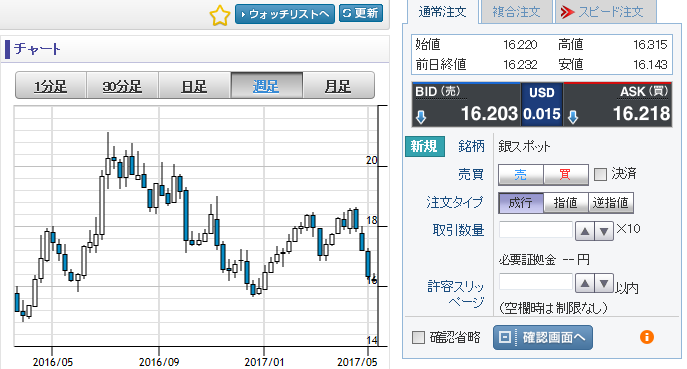Viewport: 687px width, 369px height.
Task: Choose the 指値 order type
Action: coord(566,203)
